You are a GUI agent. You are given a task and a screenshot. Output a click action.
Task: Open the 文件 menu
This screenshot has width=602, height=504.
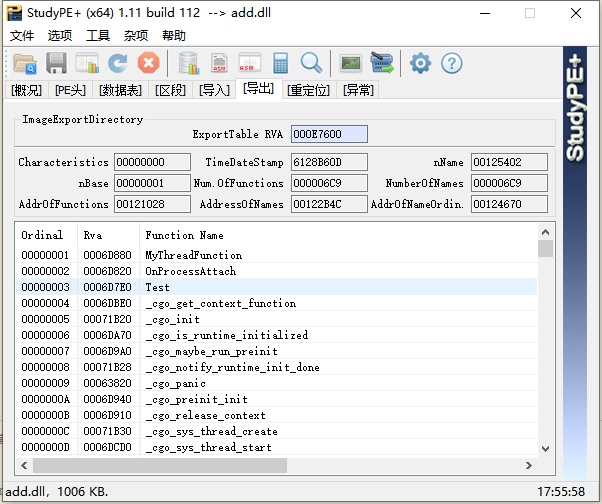pyautogui.click(x=22, y=36)
